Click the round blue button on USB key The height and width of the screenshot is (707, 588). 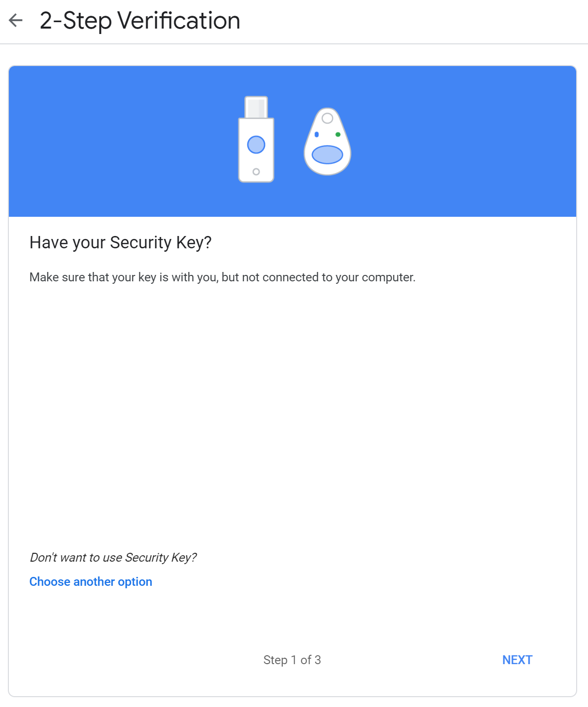[x=256, y=145]
